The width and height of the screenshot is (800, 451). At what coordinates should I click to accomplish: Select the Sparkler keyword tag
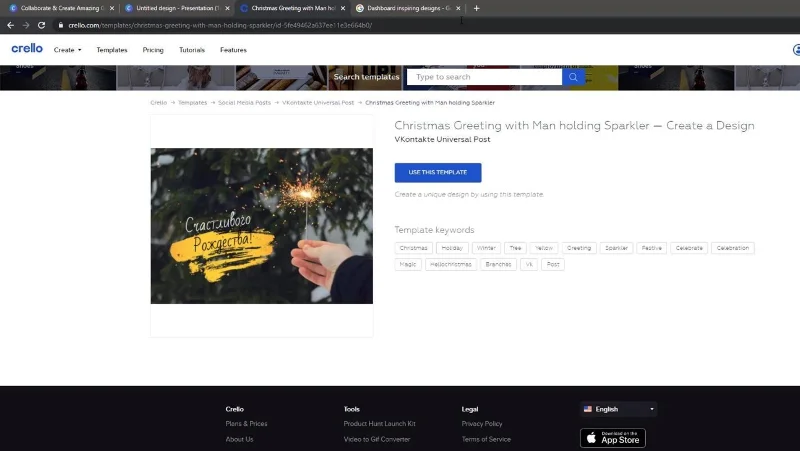point(616,248)
